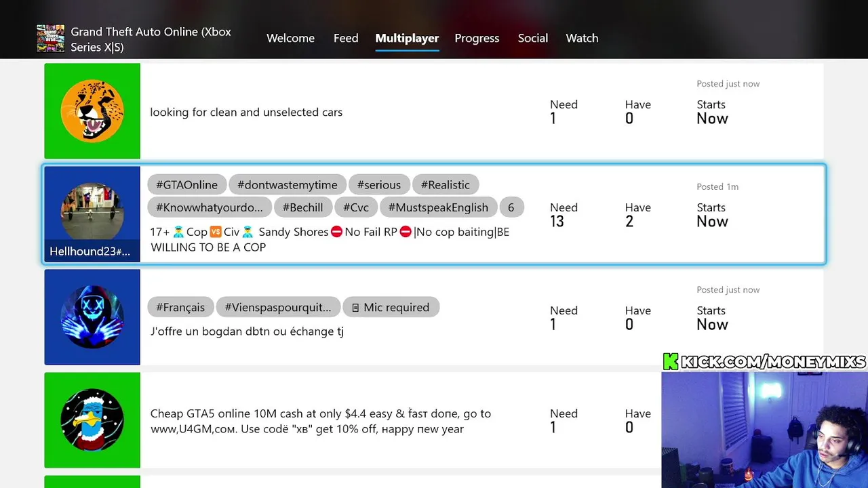Select the Multiplayer tab
Viewport: 868px width, 488px height.
click(x=407, y=38)
